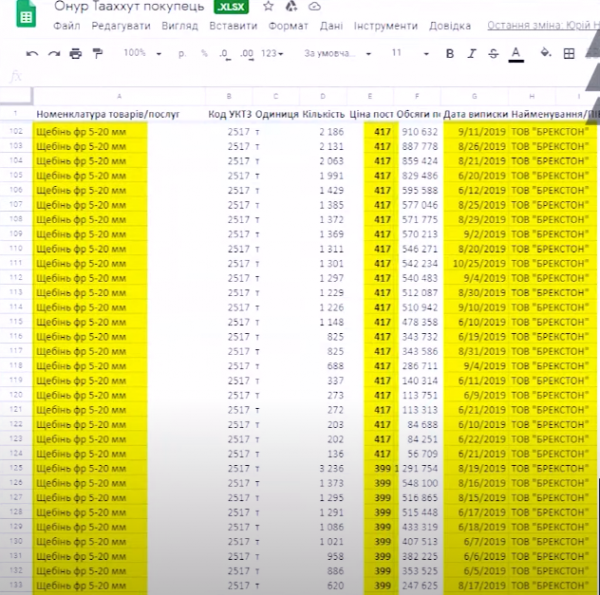Screen dimensions: 600x595
Task: Open the 123 number format dropdown
Action: pyautogui.click(x=272, y=54)
